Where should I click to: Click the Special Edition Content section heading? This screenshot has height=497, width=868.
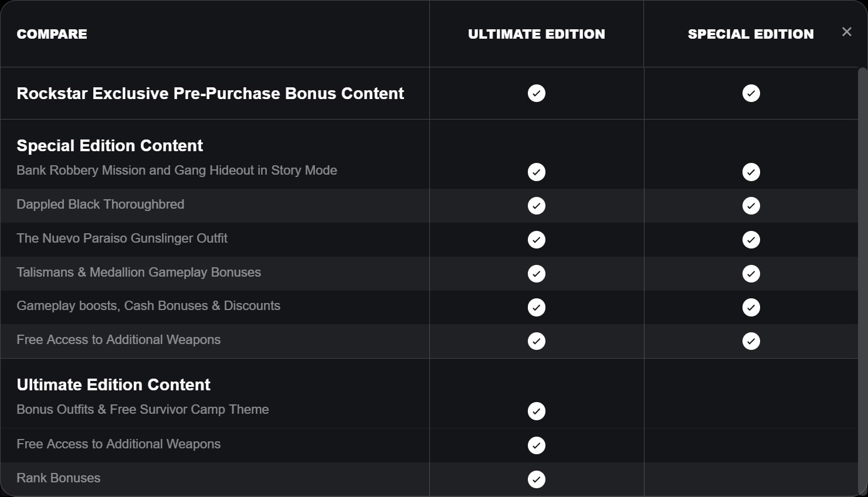tap(110, 145)
